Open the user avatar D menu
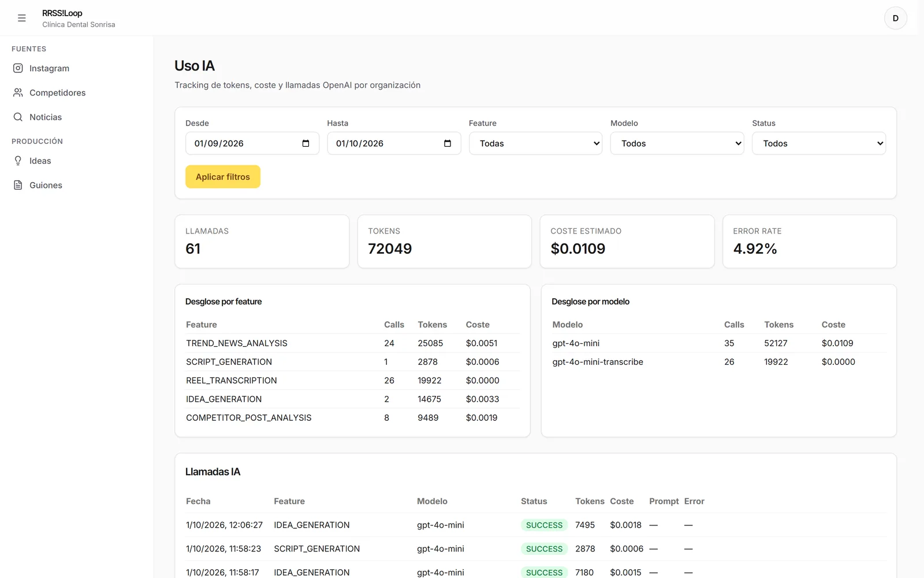 click(x=895, y=18)
